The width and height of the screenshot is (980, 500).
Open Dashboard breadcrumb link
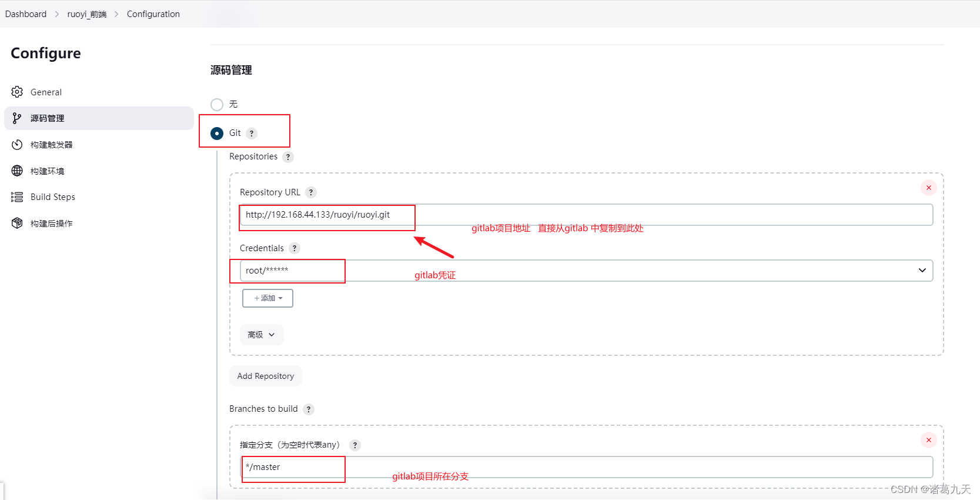click(x=26, y=14)
